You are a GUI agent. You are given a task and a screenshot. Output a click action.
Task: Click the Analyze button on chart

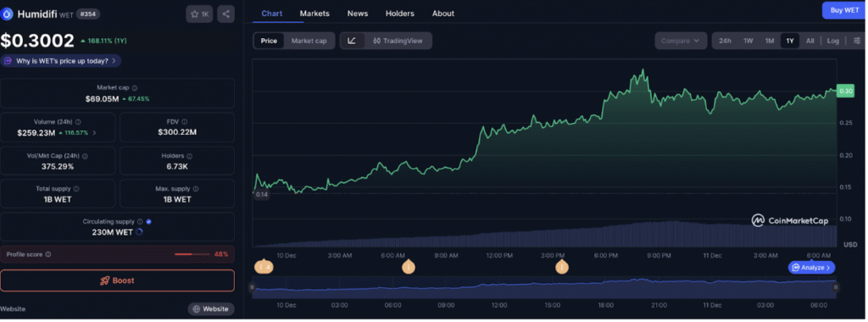click(x=811, y=268)
